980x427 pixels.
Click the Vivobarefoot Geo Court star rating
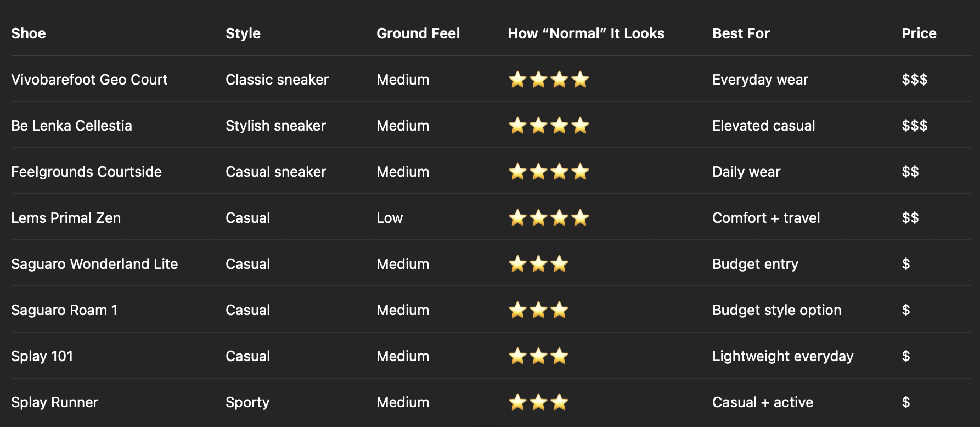pos(549,80)
